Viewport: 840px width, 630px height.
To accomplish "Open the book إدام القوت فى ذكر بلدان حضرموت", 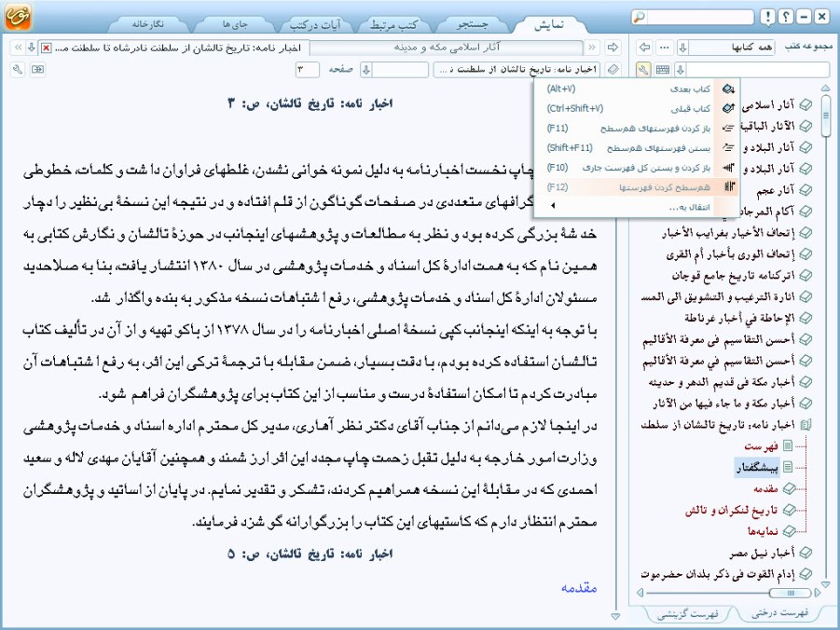I will [x=718, y=574].
